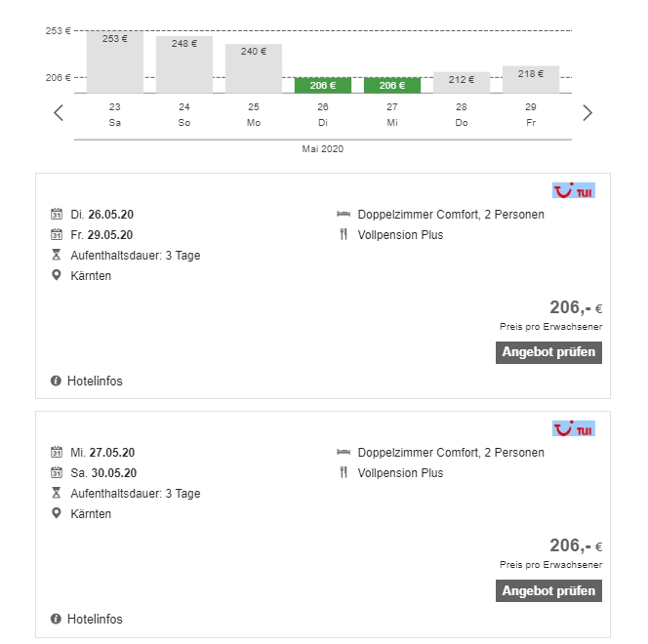Viewport: 648px width, 644px height.
Task: Click Angebot prüfen for the 26.05.20 offer
Action: pyautogui.click(x=548, y=352)
